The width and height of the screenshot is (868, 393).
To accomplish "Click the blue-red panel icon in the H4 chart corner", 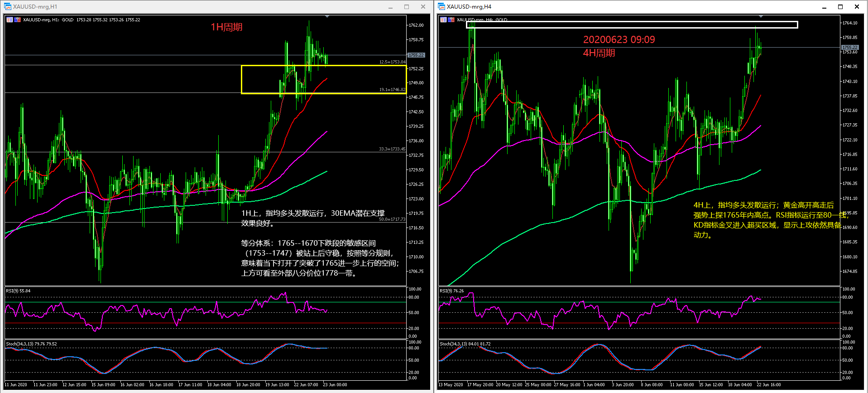I will (451, 19).
